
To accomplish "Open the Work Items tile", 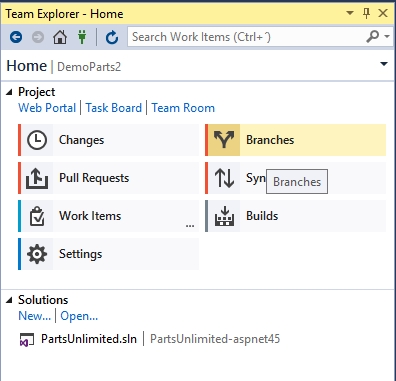I will [x=109, y=216].
